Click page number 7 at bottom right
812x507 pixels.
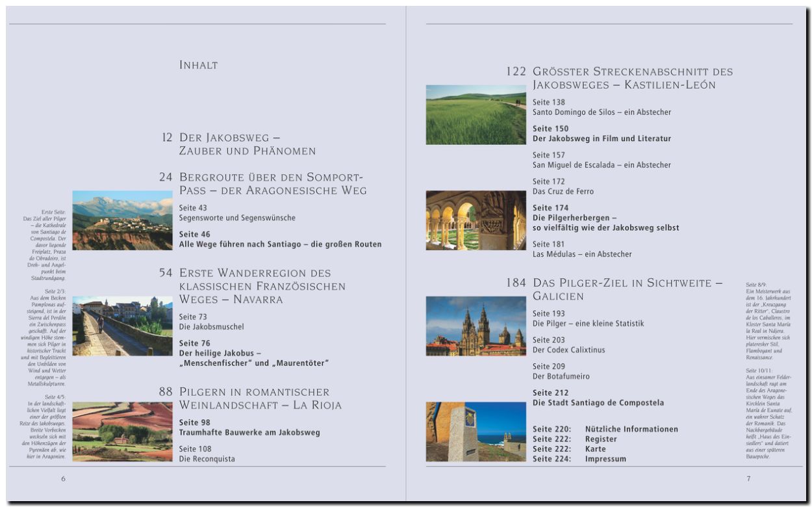tap(748, 479)
